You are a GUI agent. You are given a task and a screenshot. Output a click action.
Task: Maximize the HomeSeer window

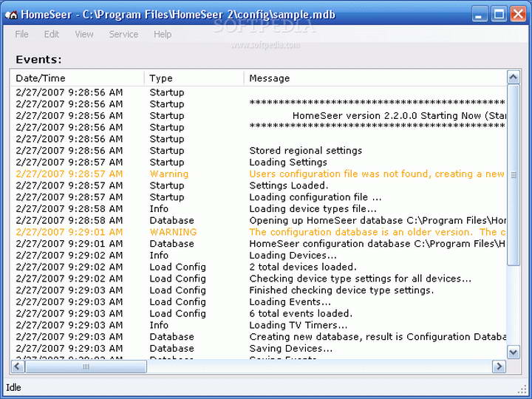(x=499, y=15)
